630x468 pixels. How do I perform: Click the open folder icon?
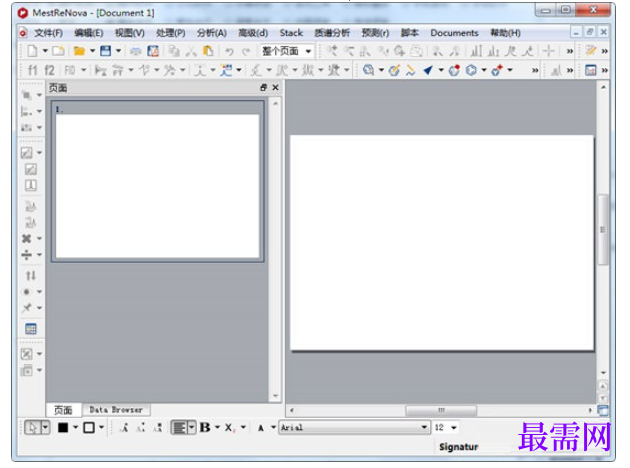coord(79,51)
